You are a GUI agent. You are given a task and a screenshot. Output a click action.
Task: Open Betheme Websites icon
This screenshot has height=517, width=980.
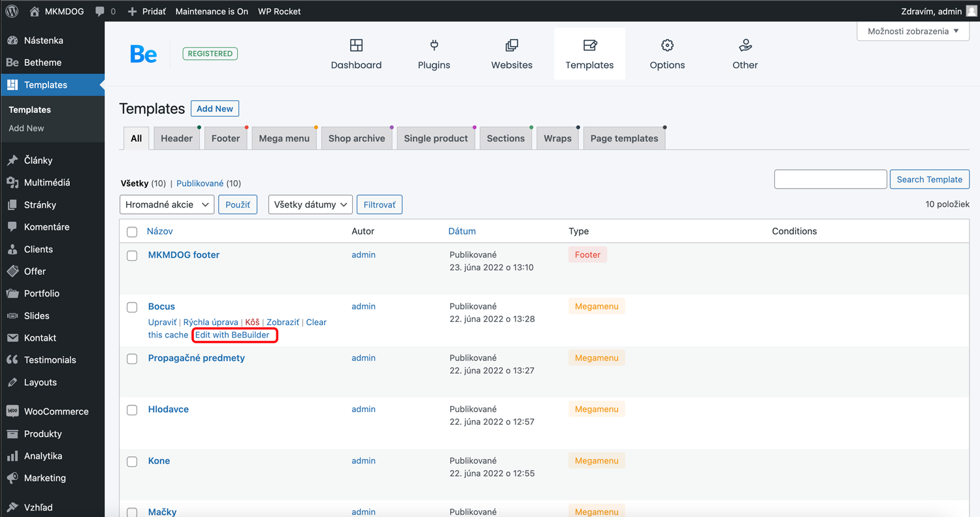pyautogui.click(x=512, y=45)
